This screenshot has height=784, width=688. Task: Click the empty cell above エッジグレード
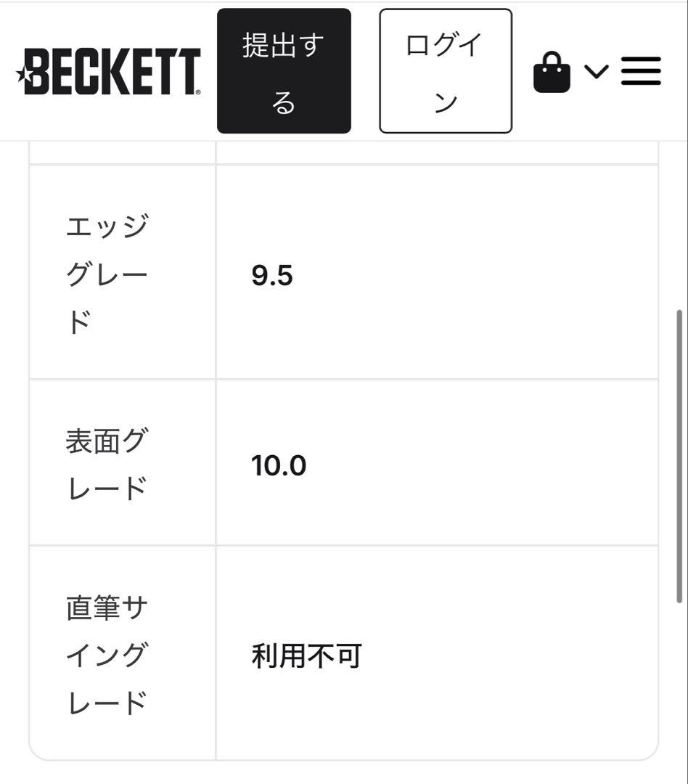[122, 152]
